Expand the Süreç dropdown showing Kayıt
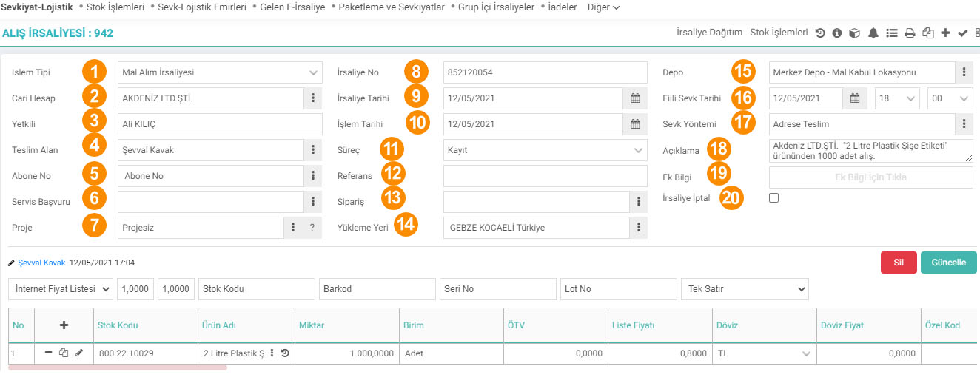The image size is (980, 386). click(546, 149)
